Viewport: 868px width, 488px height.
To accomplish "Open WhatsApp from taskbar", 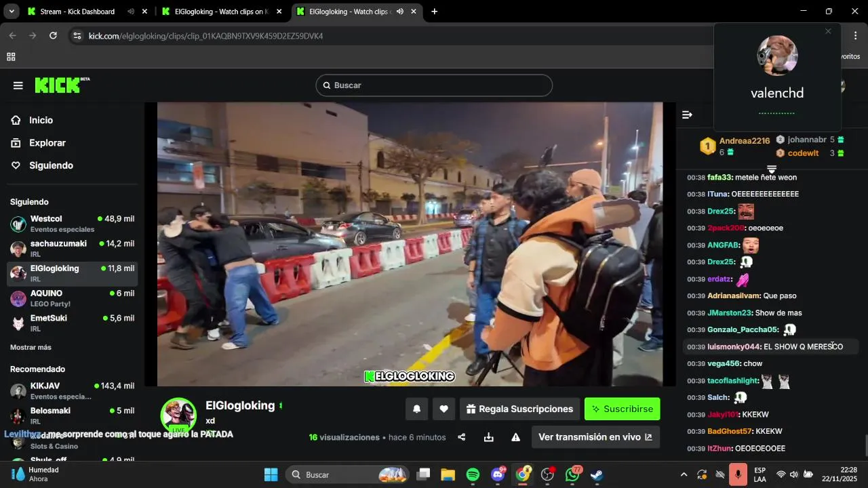I will point(573,474).
